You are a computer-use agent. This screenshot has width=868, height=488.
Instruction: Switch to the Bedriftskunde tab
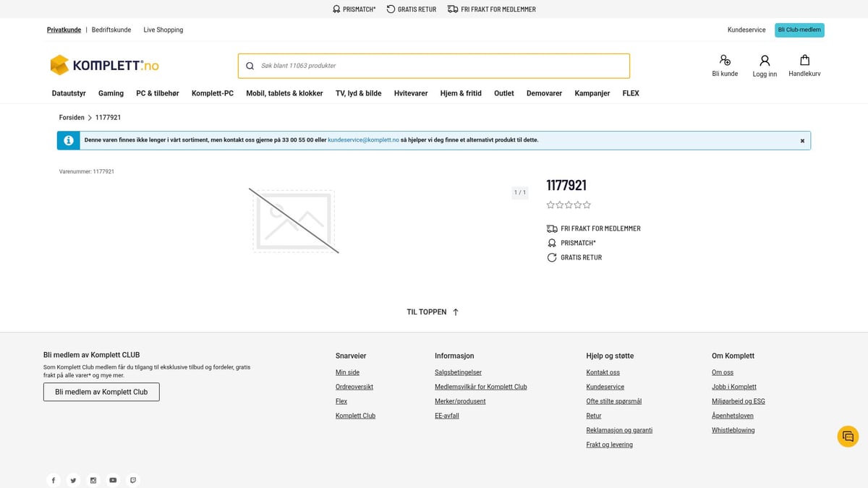click(111, 30)
